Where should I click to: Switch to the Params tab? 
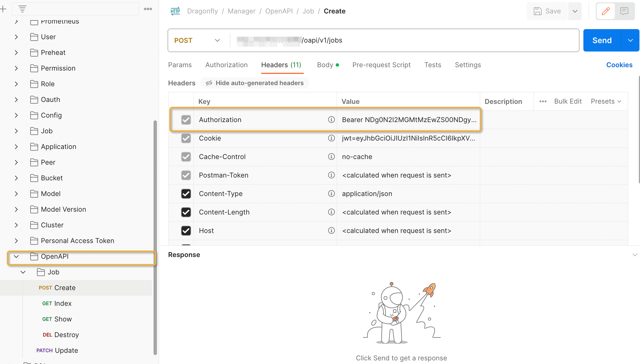(180, 65)
